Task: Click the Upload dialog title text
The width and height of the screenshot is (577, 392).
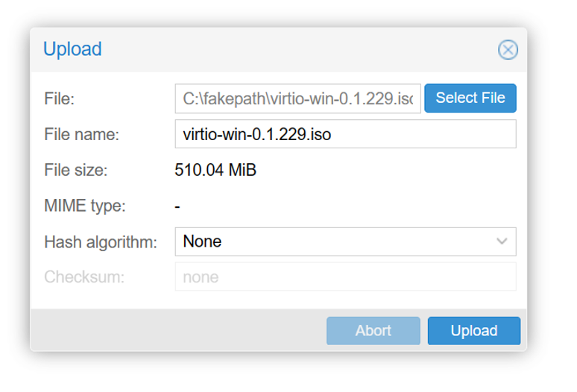Action: (x=72, y=49)
